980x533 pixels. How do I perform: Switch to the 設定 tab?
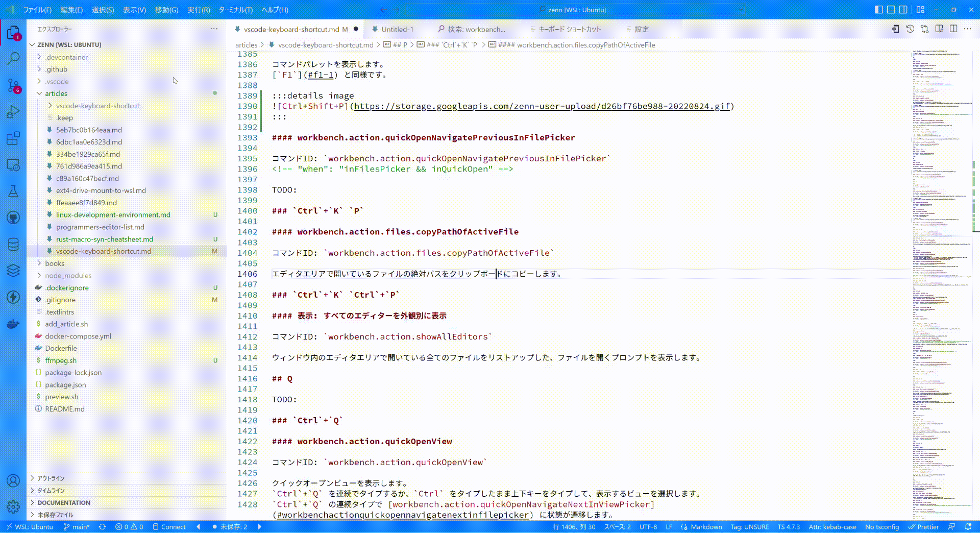(641, 29)
